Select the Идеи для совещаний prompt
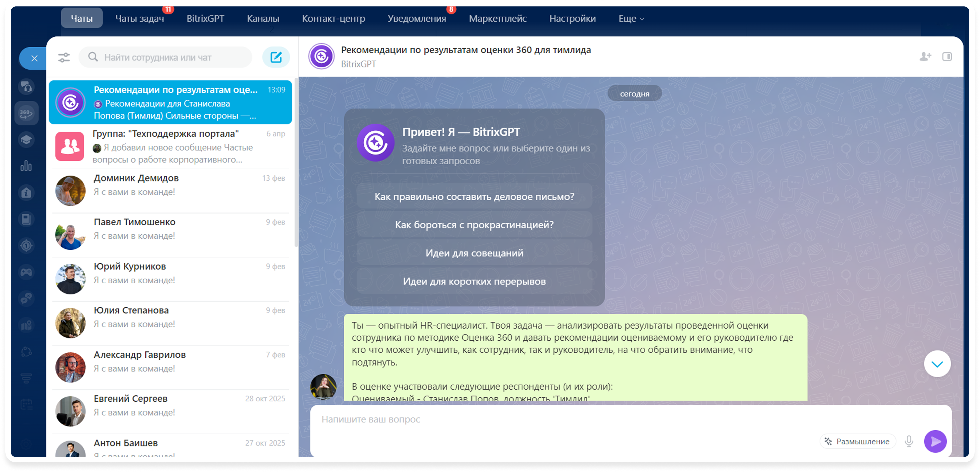The image size is (980, 472). (x=474, y=253)
